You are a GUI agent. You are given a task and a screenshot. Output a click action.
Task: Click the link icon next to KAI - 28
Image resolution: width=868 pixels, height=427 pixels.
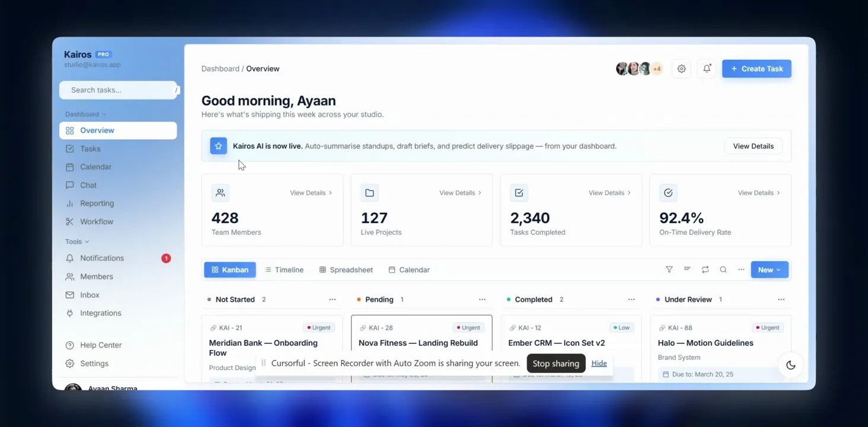click(363, 328)
